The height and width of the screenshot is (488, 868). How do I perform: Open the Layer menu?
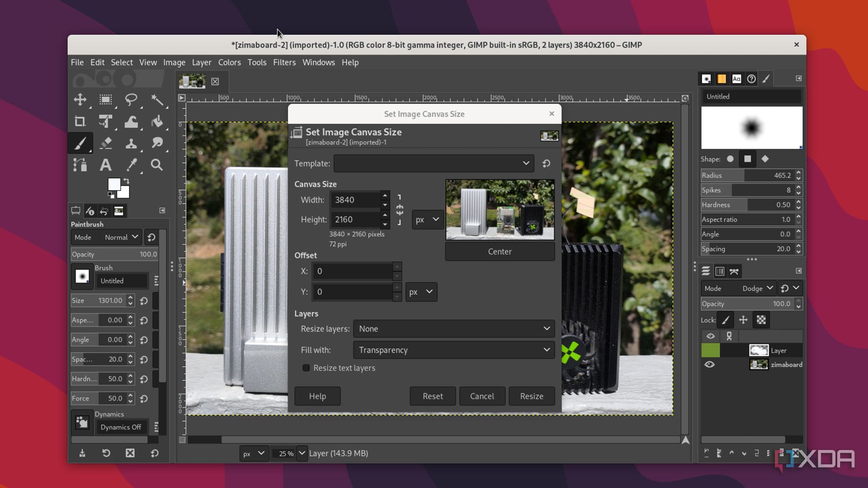pos(201,62)
